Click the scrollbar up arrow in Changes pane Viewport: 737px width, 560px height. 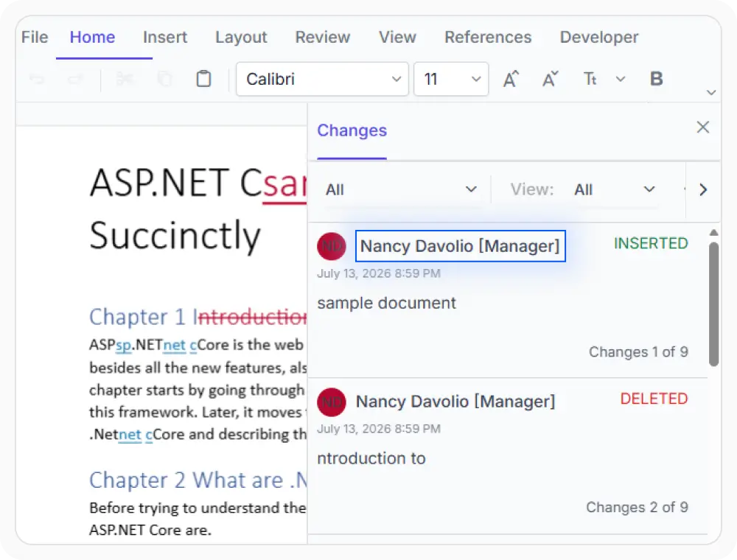pos(714,233)
